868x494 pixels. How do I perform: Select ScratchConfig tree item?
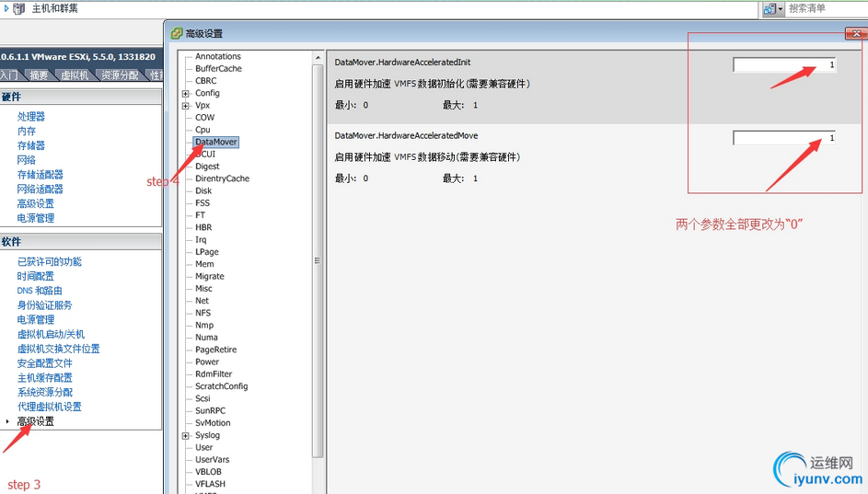[221, 386]
